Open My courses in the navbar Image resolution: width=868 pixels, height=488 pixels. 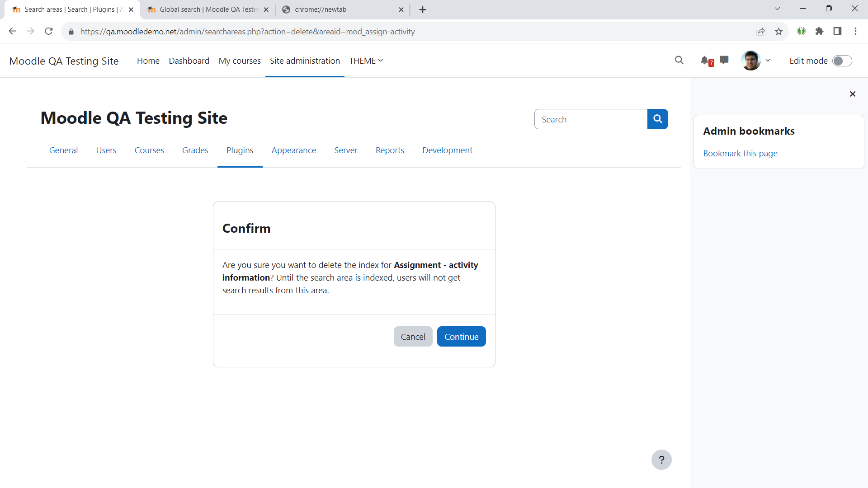pyautogui.click(x=240, y=61)
